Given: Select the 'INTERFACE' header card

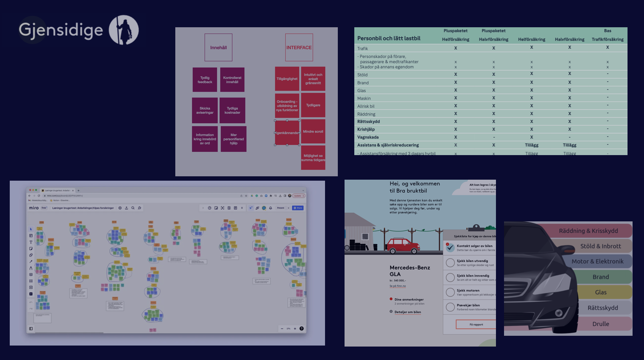Looking at the screenshot, I should click(299, 47).
